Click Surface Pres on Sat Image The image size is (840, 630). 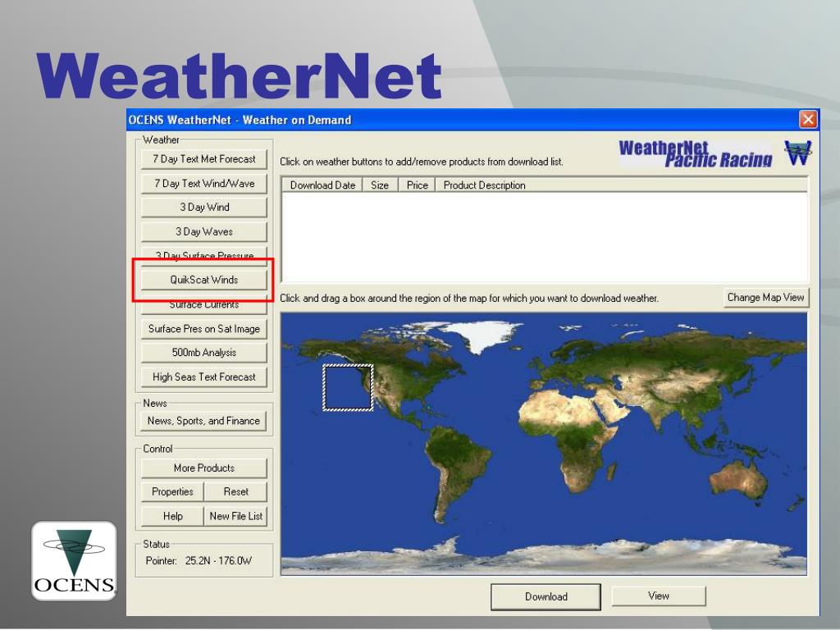point(204,329)
